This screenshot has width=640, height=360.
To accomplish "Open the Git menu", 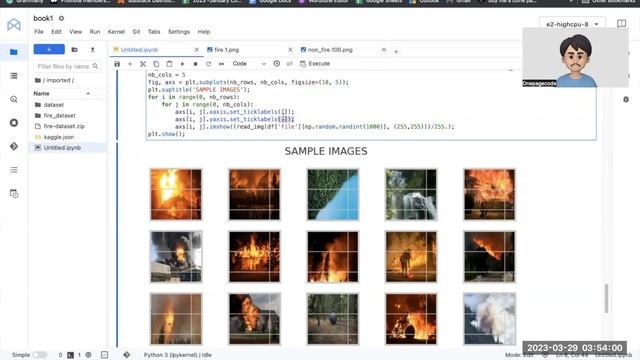I will click(x=136, y=31).
